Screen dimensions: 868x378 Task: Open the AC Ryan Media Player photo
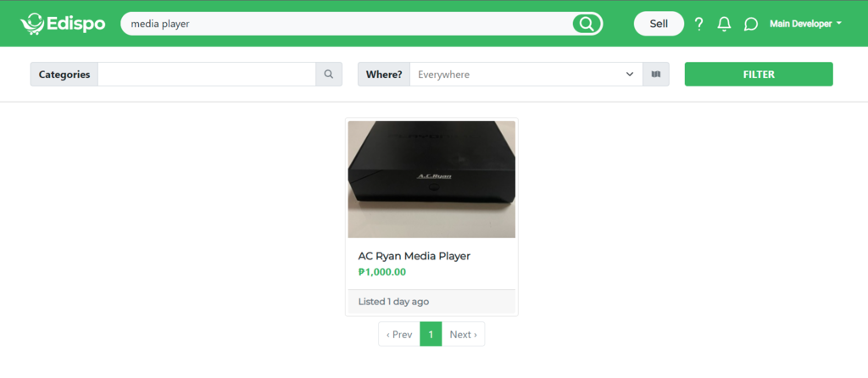point(431,180)
